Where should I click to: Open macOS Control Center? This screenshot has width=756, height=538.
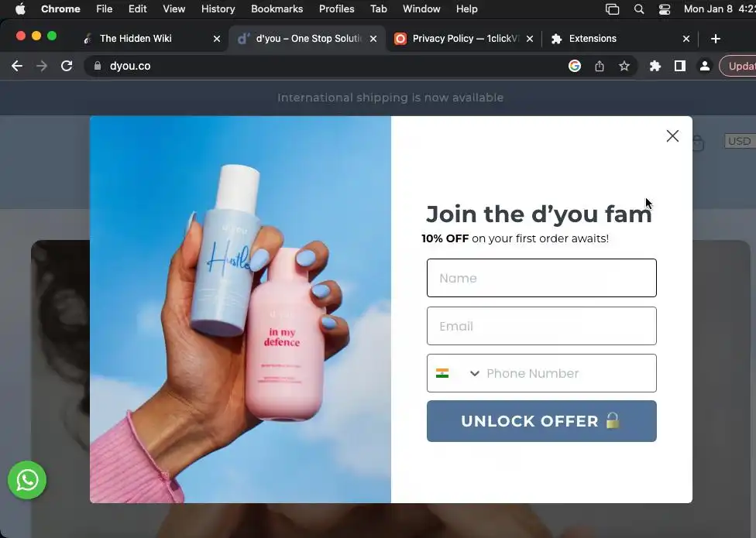pos(665,9)
